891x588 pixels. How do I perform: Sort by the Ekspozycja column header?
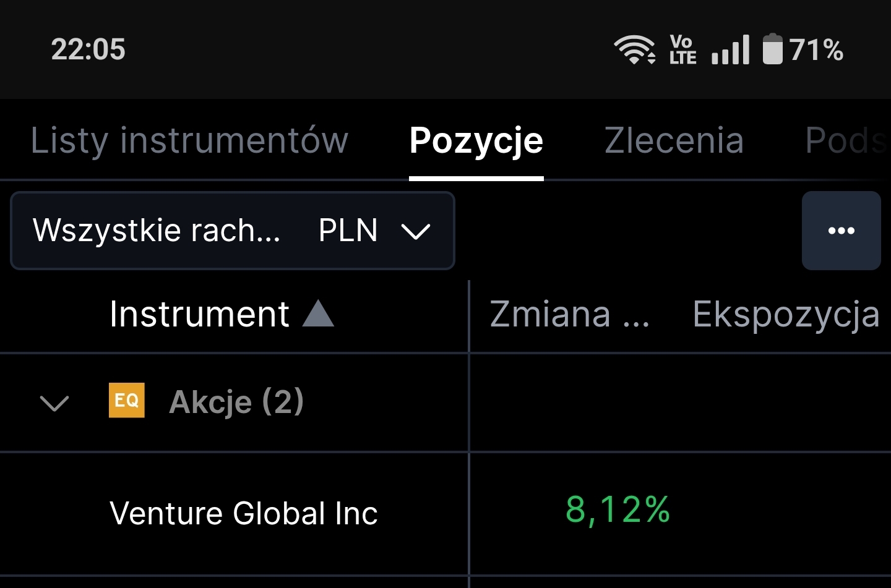[x=786, y=314]
